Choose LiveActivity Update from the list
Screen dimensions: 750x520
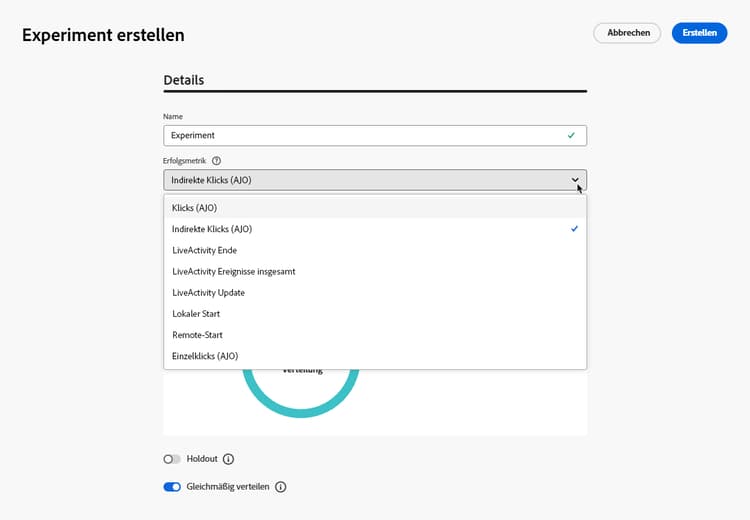pos(208,292)
